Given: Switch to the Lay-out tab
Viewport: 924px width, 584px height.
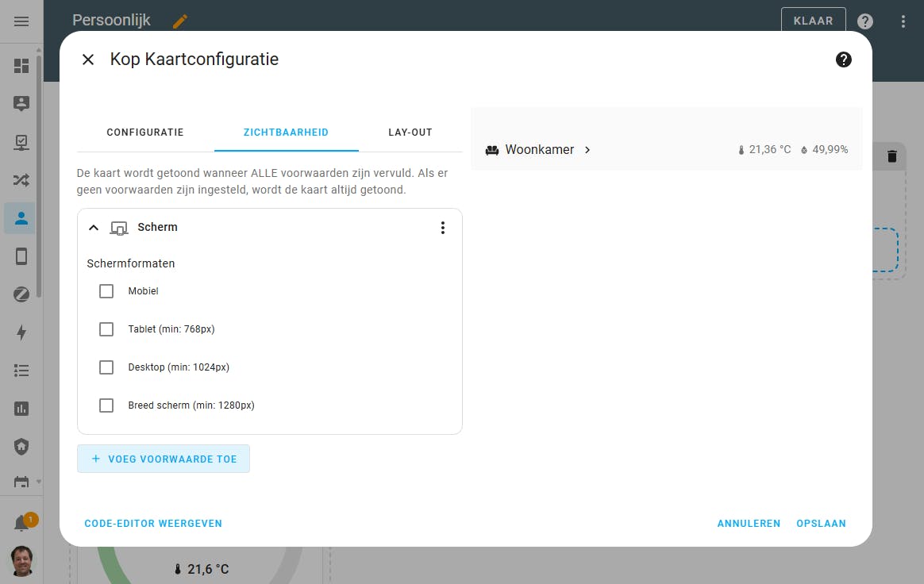Looking at the screenshot, I should [410, 133].
